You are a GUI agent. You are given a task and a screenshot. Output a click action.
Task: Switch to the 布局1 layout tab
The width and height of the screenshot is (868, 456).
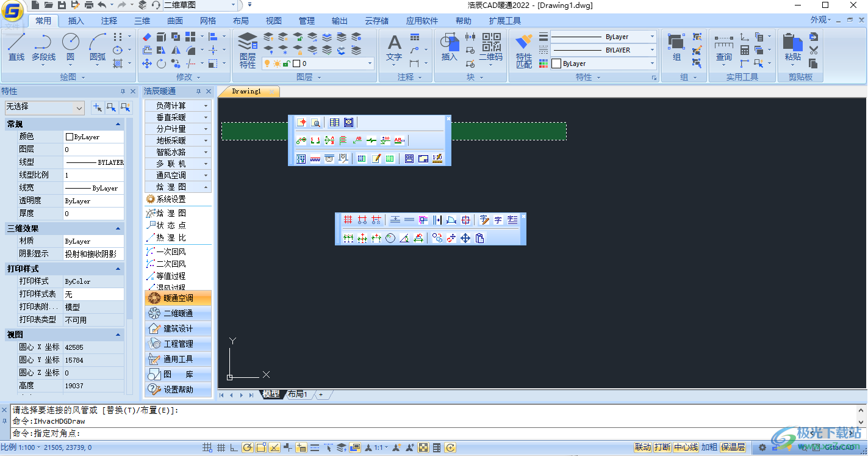tap(298, 394)
